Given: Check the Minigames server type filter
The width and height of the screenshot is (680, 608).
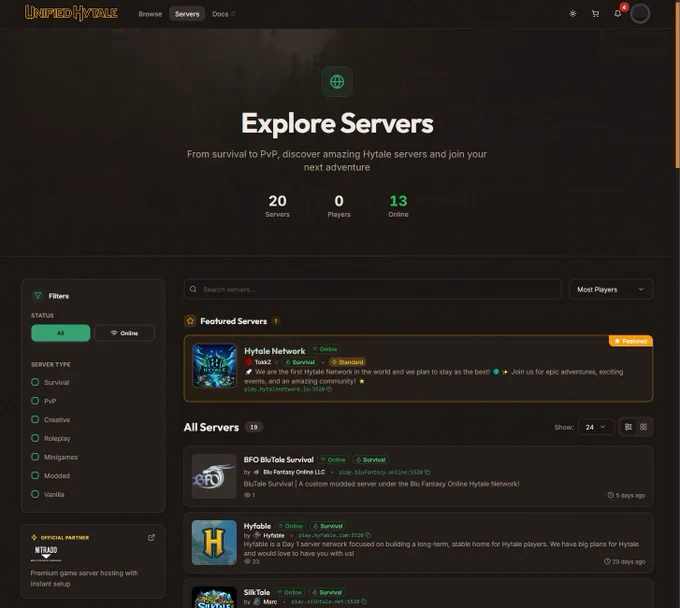Looking at the screenshot, I should pos(35,457).
